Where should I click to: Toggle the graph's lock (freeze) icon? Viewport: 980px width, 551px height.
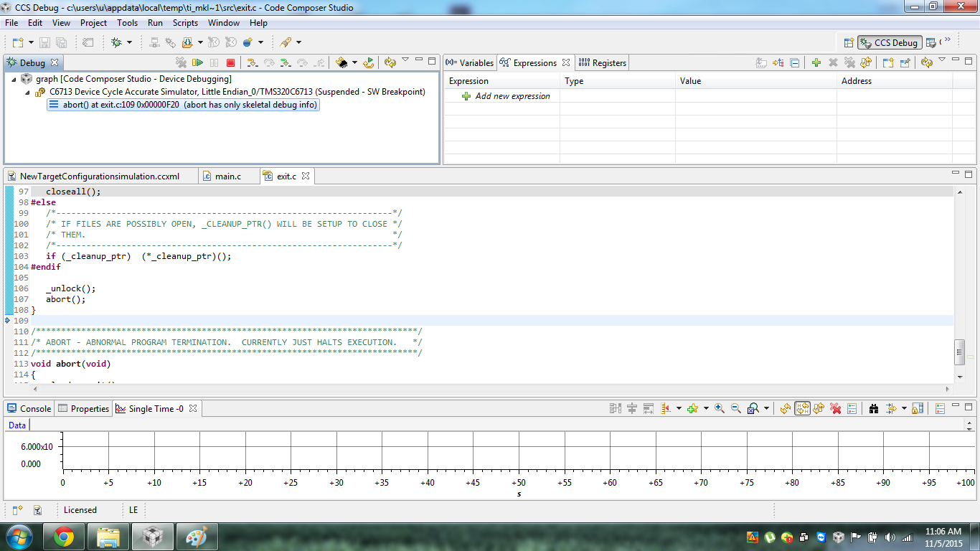918,408
